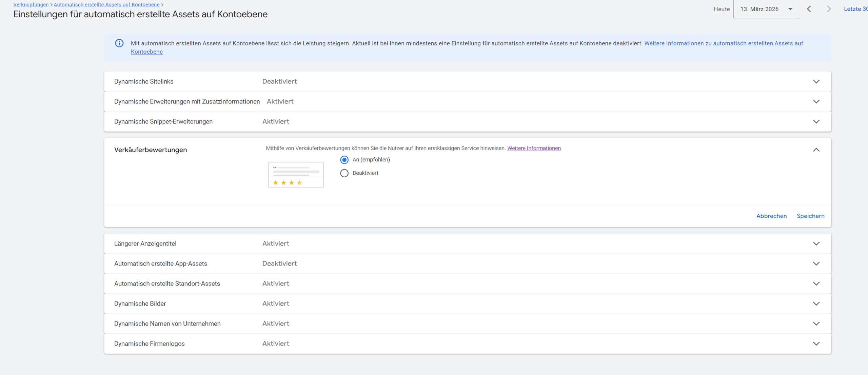Screen dimensions: 868x375
Task: Expand Dynamische Snippet-Erweiterungen setting
Action: tap(816, 121)
